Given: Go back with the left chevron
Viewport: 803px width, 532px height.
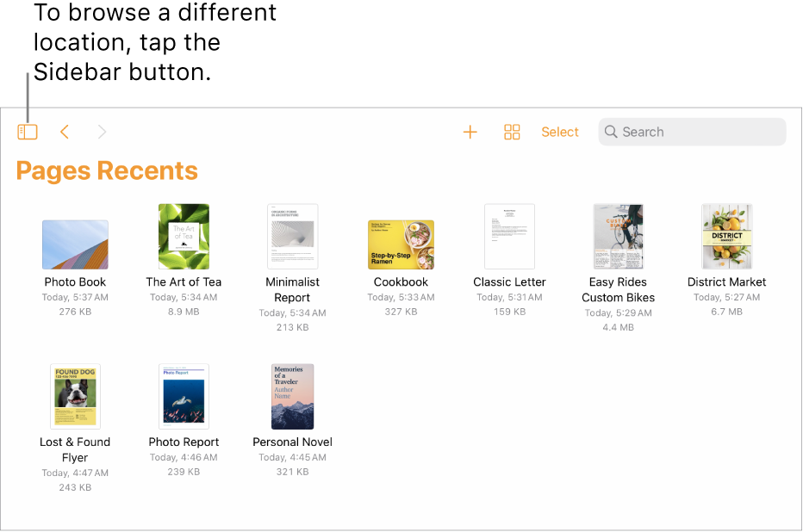Looking at the screenshot, I should [x=65, y=132].
